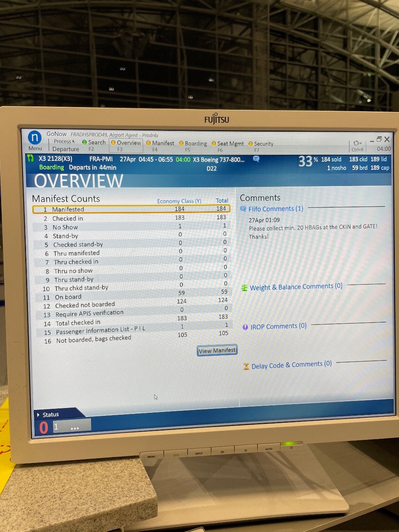Open the GoNow main Menu logo
Image resolution: width=399 pixels, height=532 pixels.
35,138
